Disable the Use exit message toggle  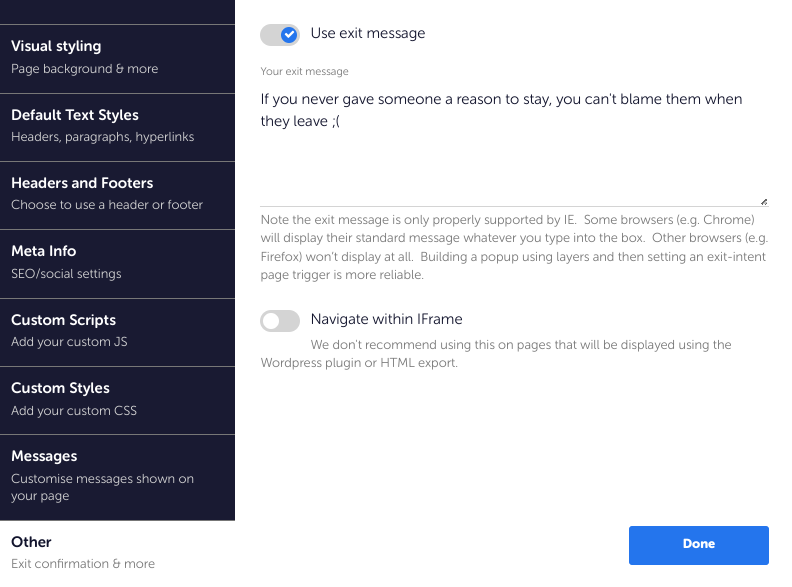(280, 35)
